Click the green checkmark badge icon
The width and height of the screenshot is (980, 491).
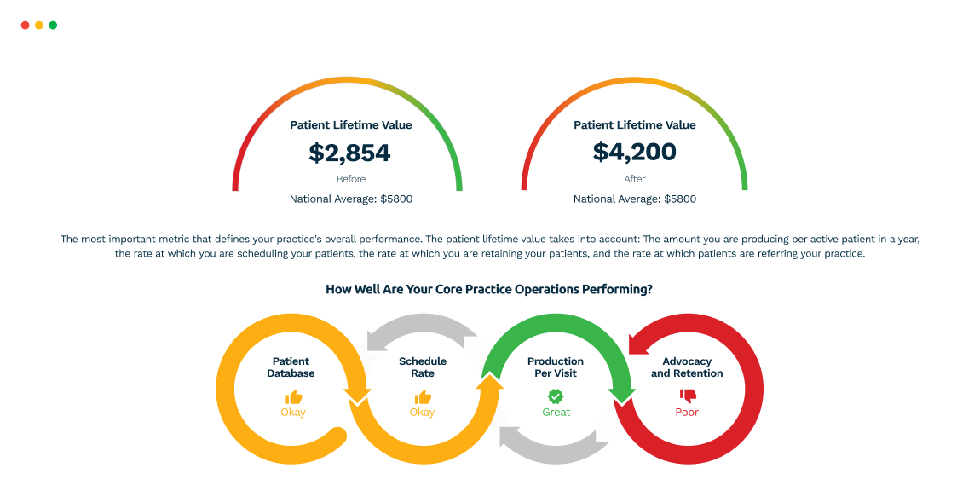point(556,396)
